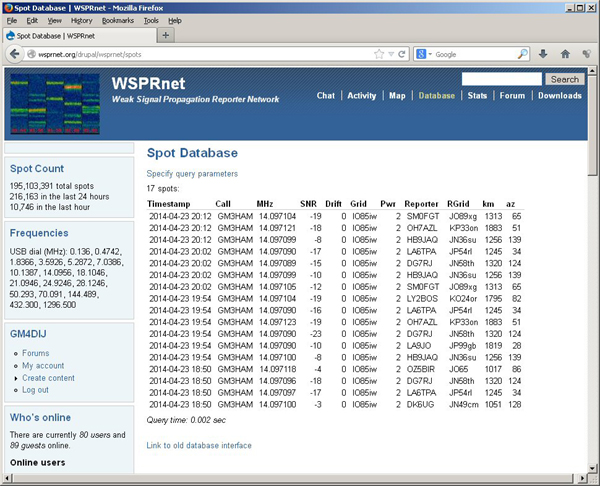Viewport: 600px width, 486px height.
Task: Open the Map navigation link
Action: (397, 96)
